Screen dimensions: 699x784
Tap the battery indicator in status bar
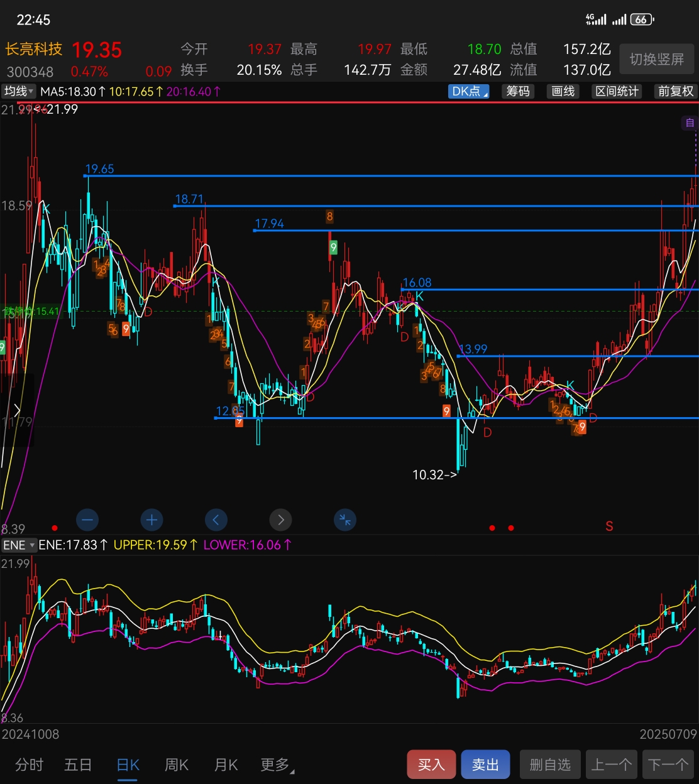[642, 19]
